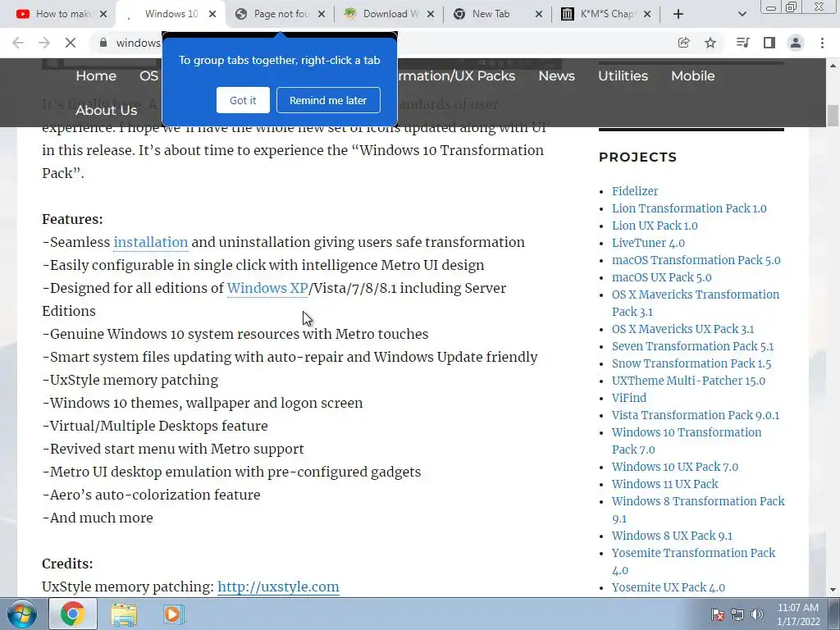Click the lock icon in address bar
Viewport: 840px width, 630px height.
point(103,43)
